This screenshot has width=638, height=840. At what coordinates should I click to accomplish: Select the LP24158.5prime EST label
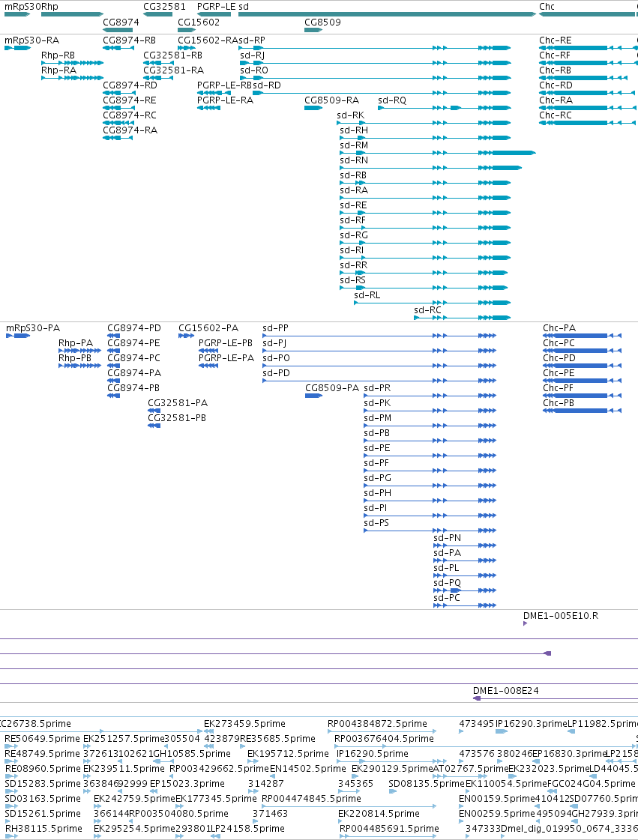coord(247,830)
